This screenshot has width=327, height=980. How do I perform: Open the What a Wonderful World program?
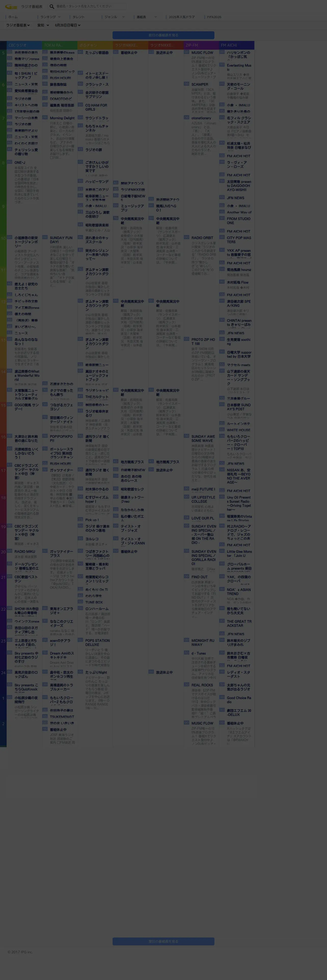(x=27, y=376)
